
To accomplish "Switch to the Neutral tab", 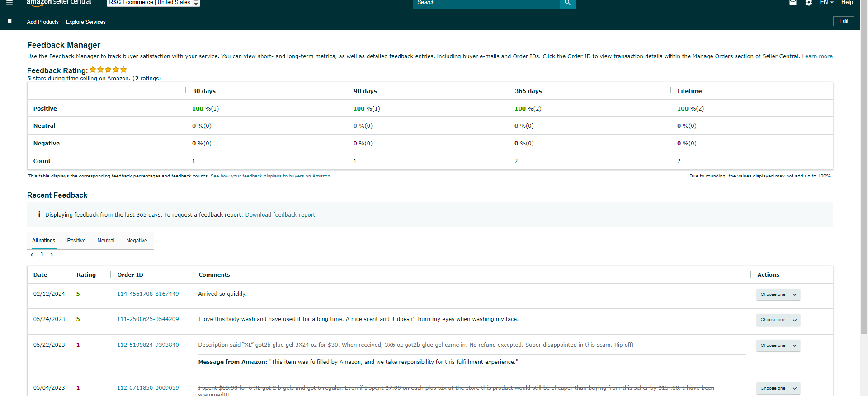I will [x=106, y=241].
